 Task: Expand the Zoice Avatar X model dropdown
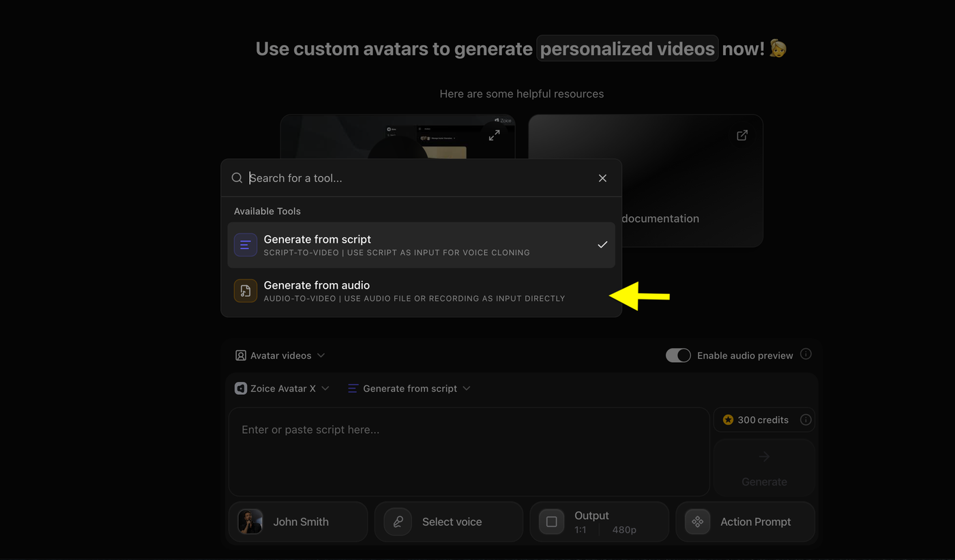[x=282, y=388]
